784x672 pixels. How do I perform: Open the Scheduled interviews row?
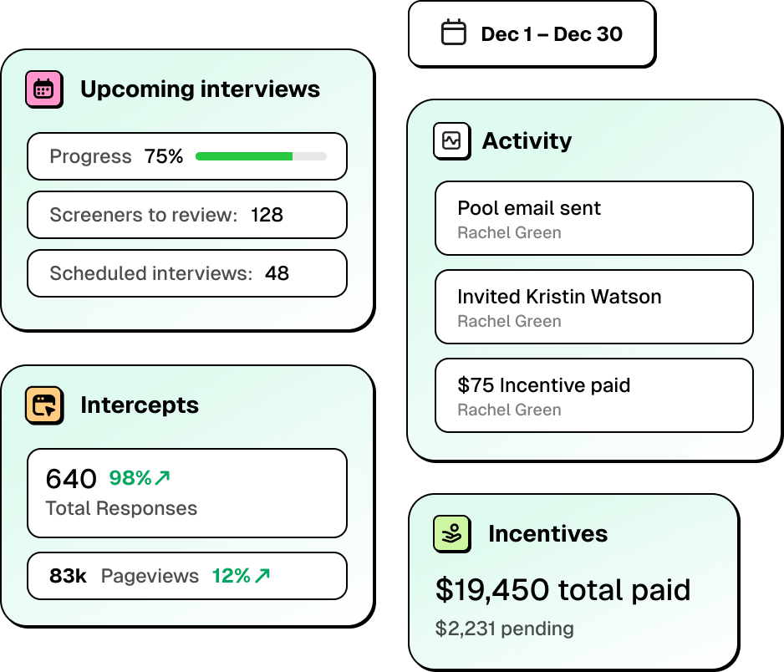pyautogui.click(x=186, y=273)
